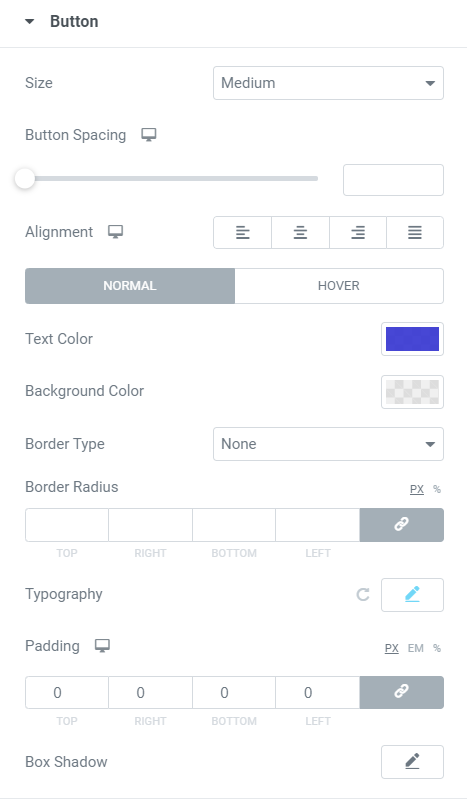Select left alignment icon
467x806 pixels.
(x=242, y=233)
